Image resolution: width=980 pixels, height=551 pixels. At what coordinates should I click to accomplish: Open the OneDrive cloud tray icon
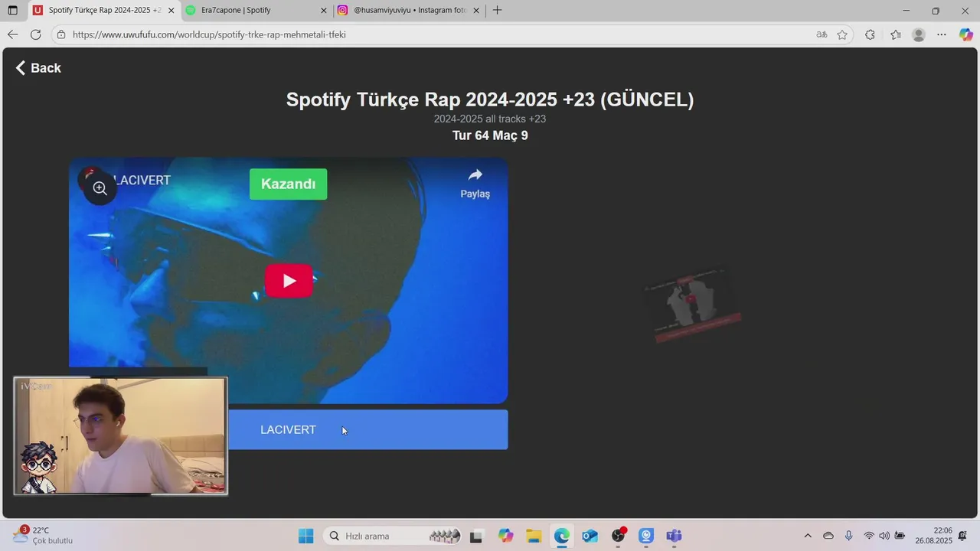[x=828, y=536]
